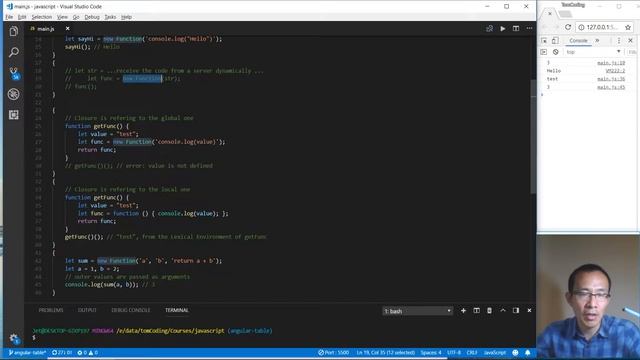Open errors and warnings count in status bar
Screen dimensions: 640x360
point(87,353)
